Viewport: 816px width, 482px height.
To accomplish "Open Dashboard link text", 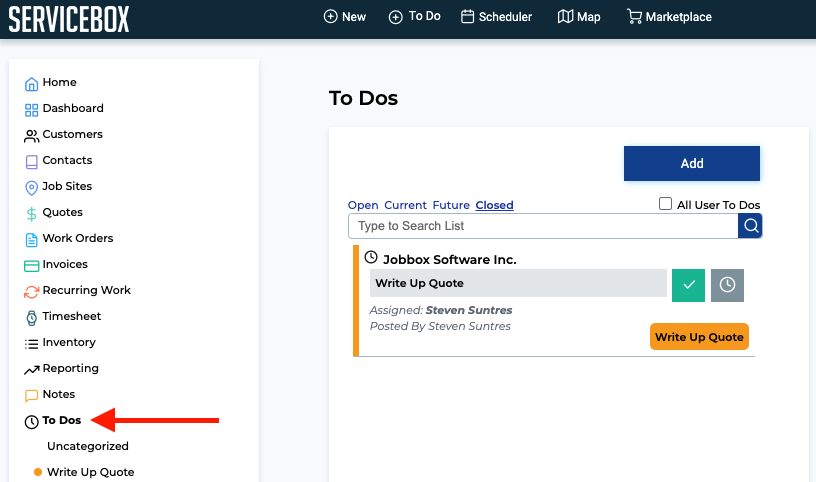I will [x=73, y=108].
